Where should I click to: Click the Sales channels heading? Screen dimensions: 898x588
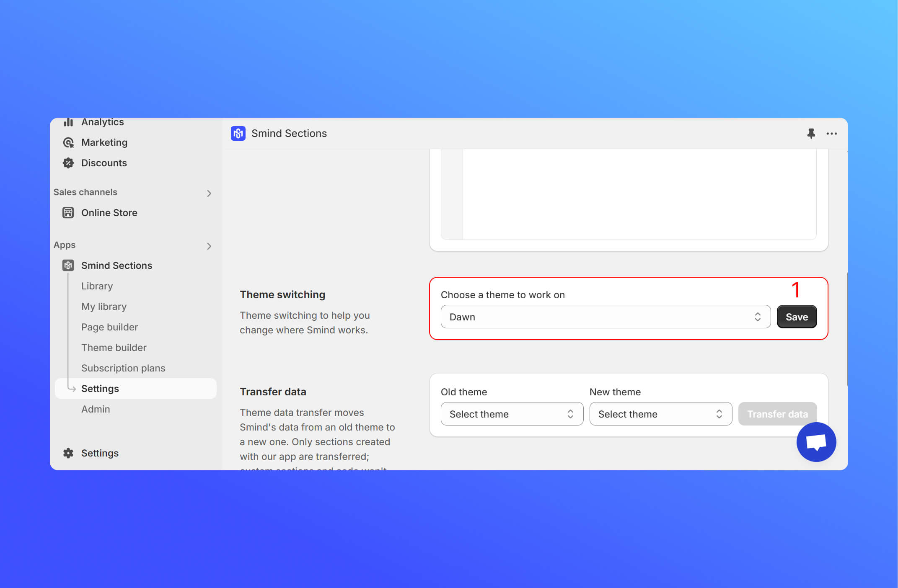85,192
